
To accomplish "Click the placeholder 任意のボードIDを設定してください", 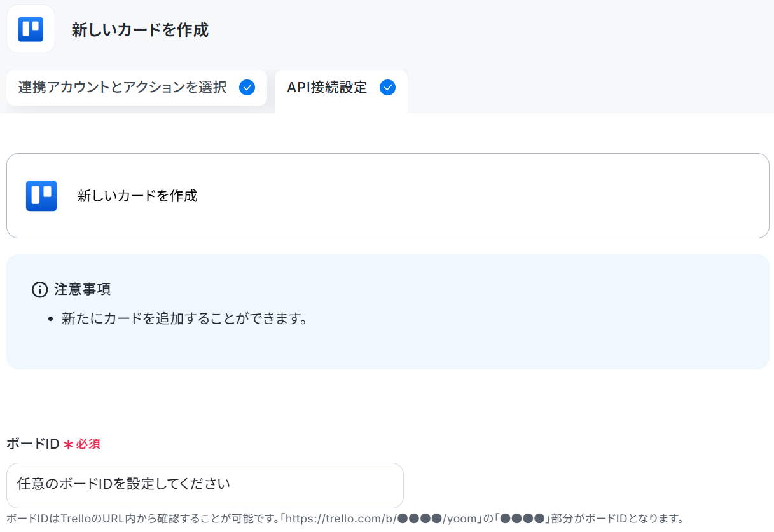I will point(123,484).
